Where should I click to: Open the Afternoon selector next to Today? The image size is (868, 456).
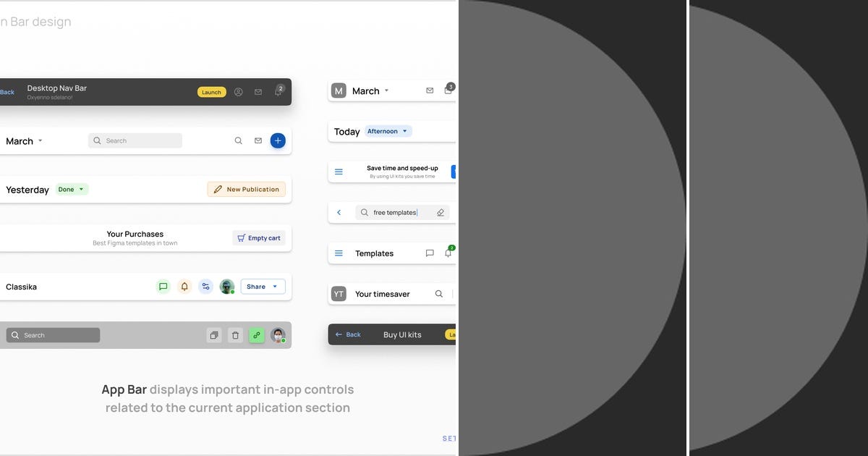388,131
